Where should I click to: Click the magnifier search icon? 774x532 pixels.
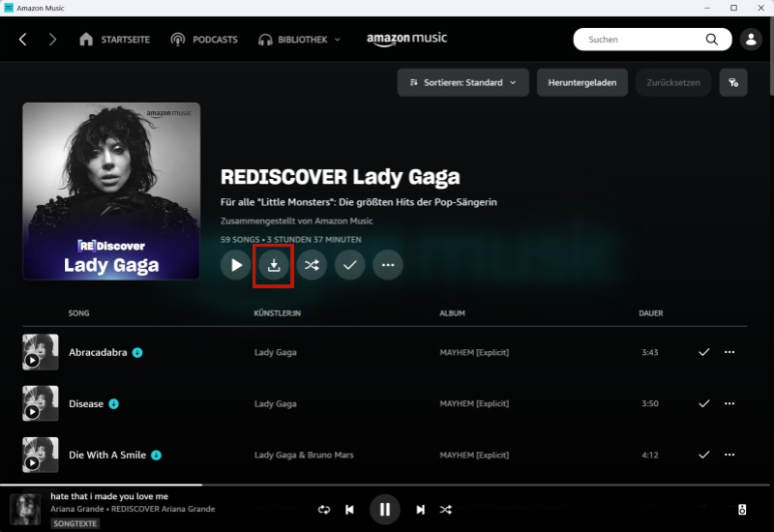[x=711, y=40]
